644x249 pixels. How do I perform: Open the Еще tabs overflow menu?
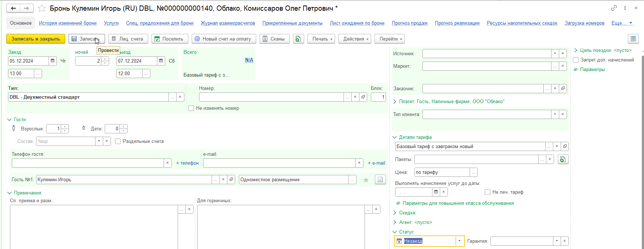coord(622,23)
